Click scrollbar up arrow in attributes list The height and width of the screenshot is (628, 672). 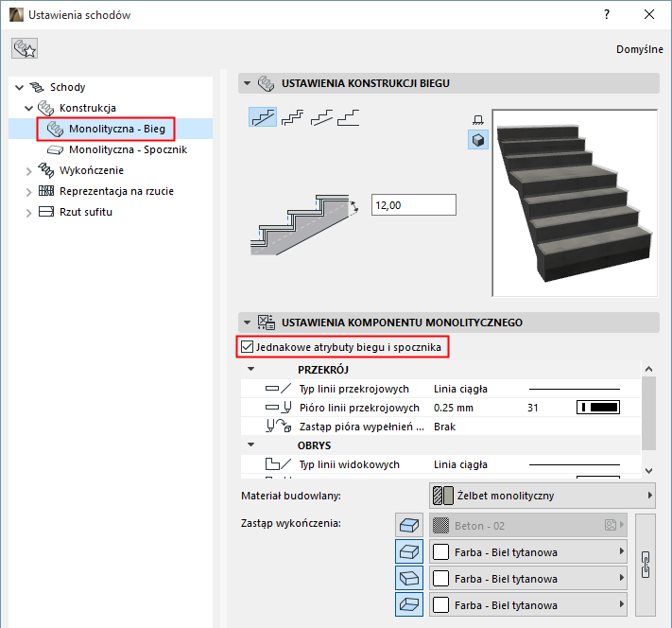(x=649, y=369)
